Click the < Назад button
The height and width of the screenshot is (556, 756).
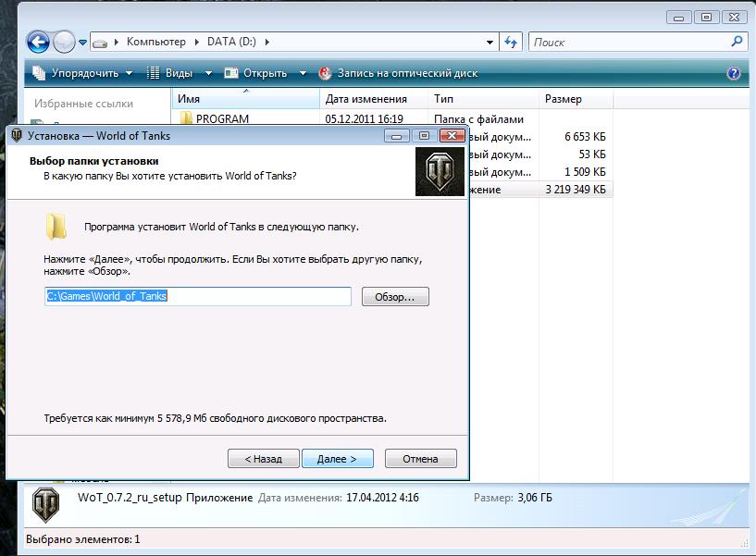click(263, 459)
